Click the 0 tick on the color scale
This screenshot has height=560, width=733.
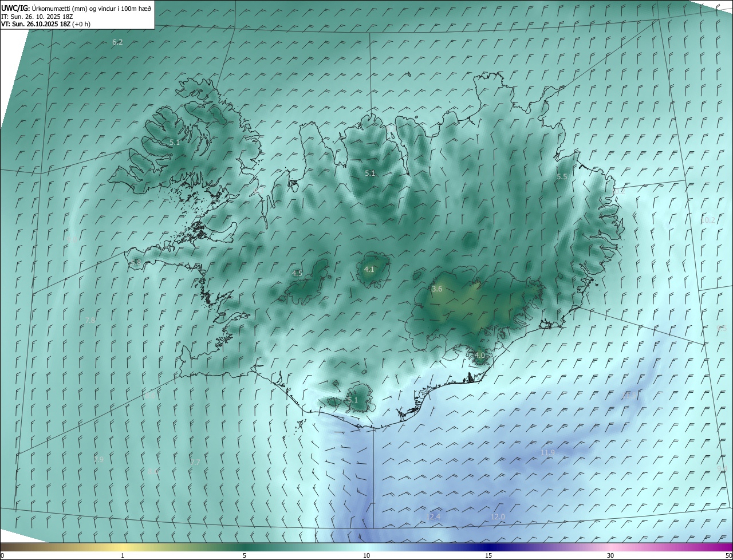coord(2,555)
